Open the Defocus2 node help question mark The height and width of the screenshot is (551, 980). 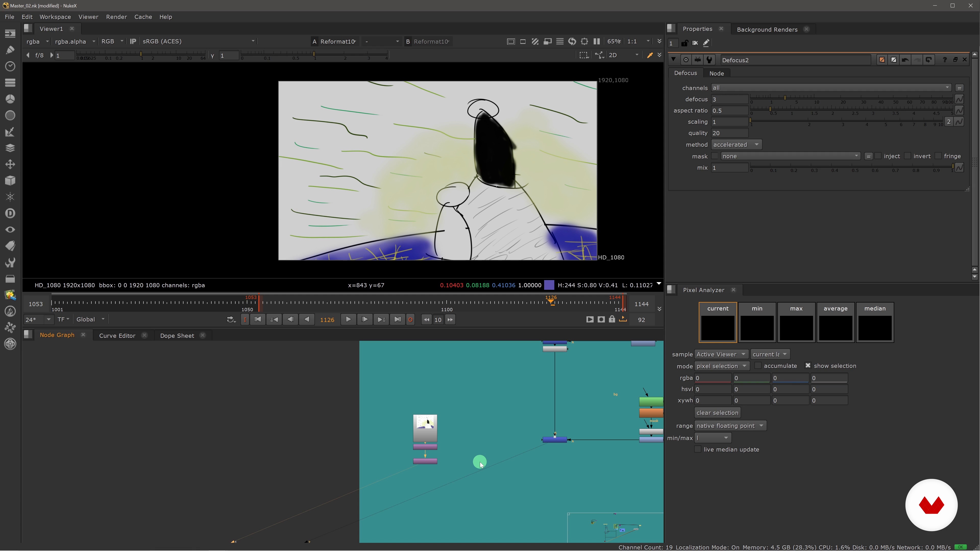(945, 60)
